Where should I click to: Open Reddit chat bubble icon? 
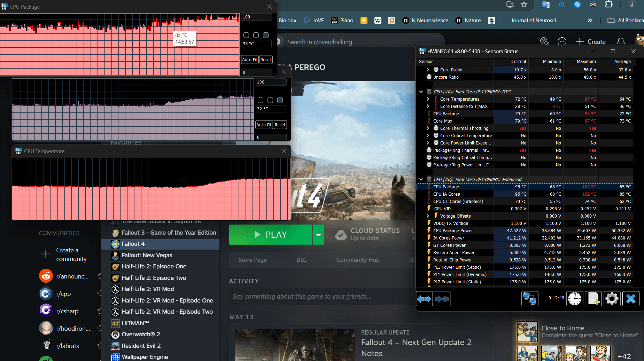coord(562,41)
